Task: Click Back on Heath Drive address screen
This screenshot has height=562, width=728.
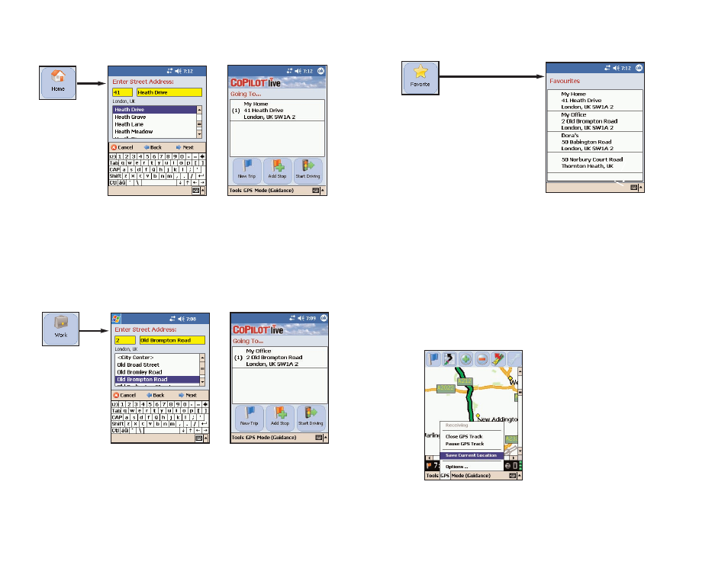Action: 153,148
